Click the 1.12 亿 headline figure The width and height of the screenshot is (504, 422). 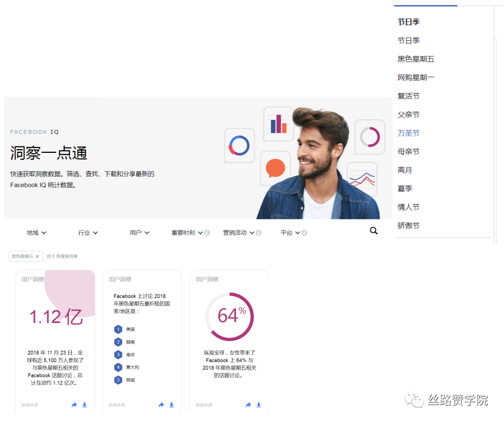[56, 317]
